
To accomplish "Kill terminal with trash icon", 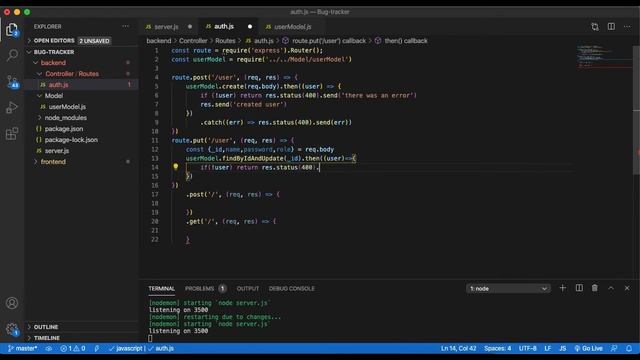I will pyautogui.click(x=595, y=288).
